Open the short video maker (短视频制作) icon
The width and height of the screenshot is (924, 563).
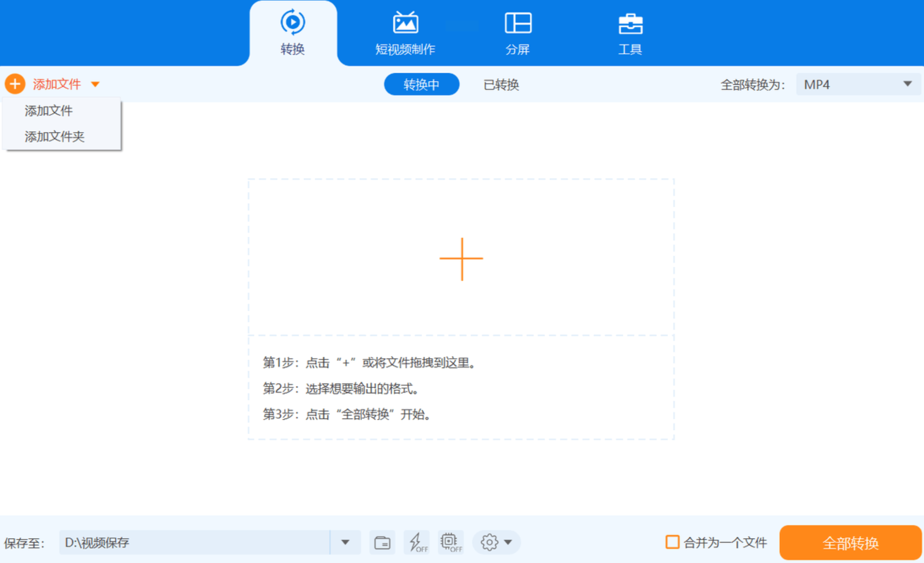(405, 23)
